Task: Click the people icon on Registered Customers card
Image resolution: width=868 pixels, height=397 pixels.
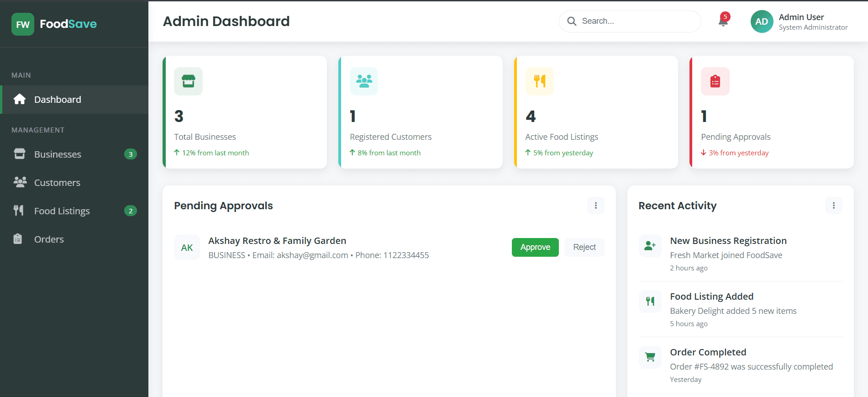Action: tap(364, 81)
